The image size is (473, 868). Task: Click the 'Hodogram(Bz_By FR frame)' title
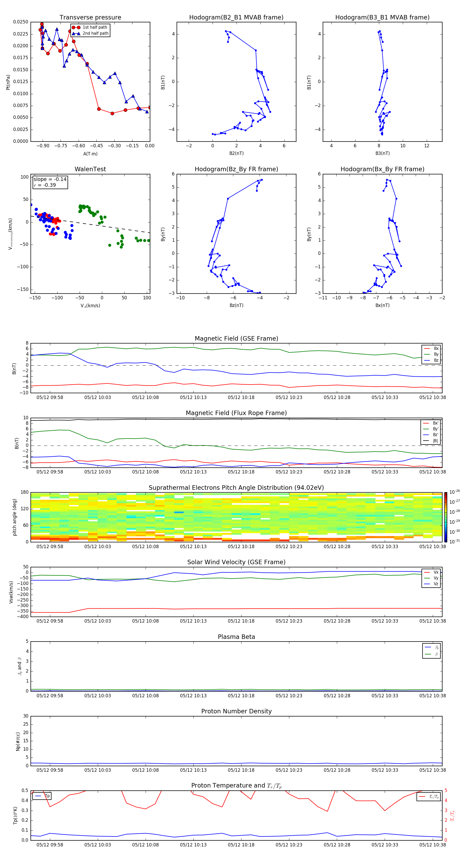coord(236,169)
